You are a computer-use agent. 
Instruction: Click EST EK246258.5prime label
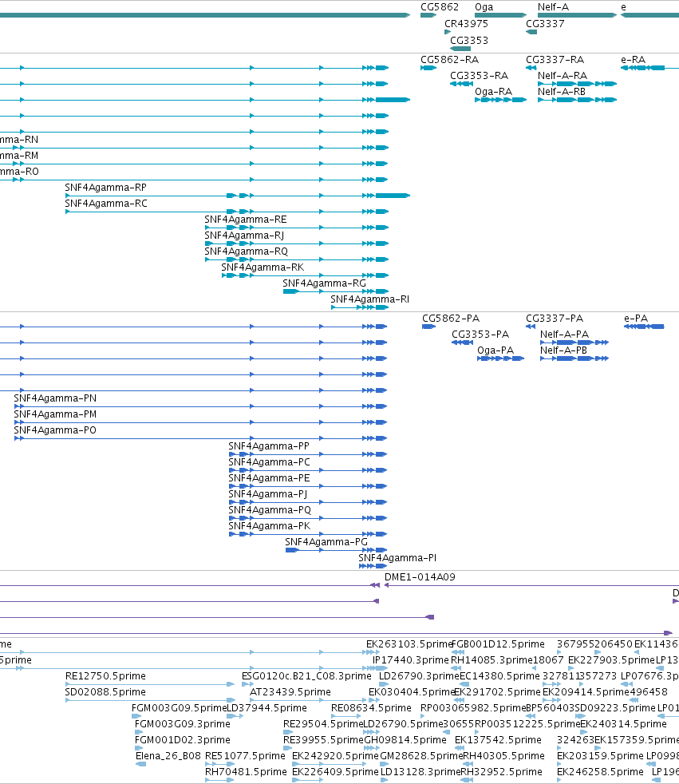coord(600,773)
